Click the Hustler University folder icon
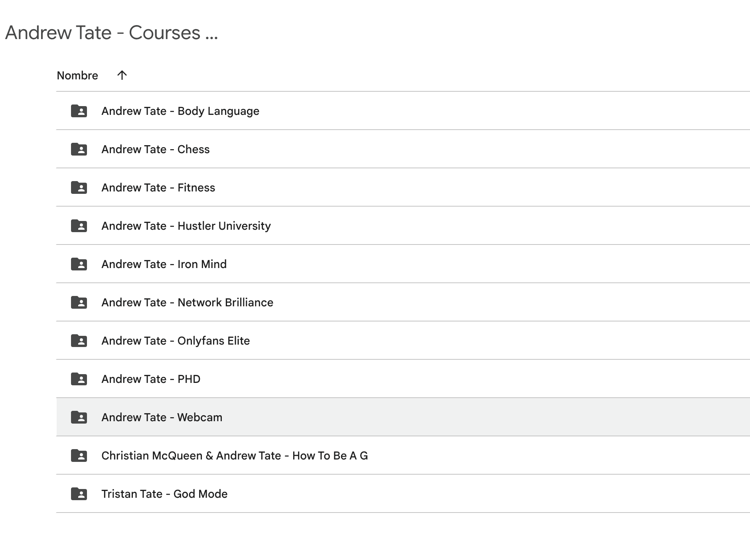Image resolution: width=750 pixels, height=560 pixels. pyautogui.click(x=79, y=226)
